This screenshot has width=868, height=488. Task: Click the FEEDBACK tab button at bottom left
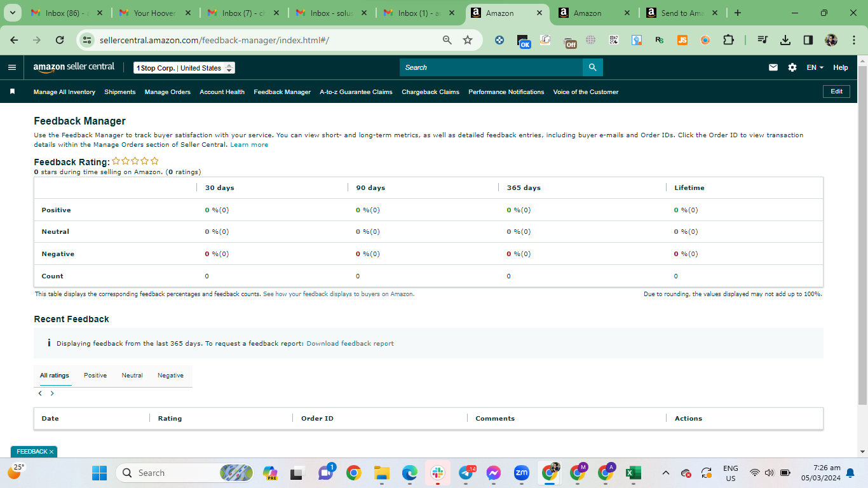pyautogui.click(x=34, y=452)
